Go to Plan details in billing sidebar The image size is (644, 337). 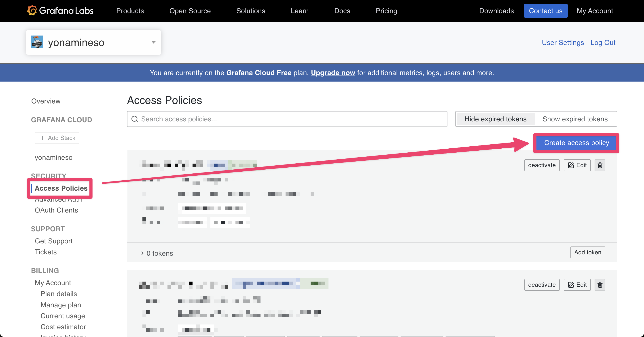tap(59, 294)
